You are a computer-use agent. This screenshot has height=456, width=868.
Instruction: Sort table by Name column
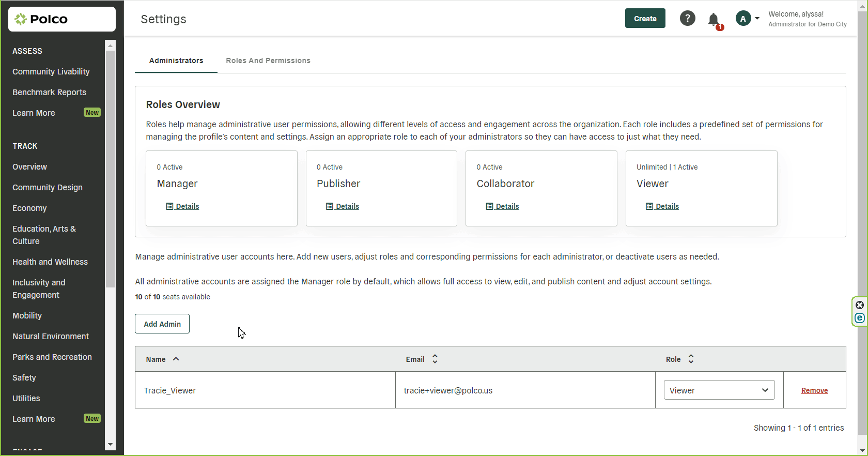(162, 359)
